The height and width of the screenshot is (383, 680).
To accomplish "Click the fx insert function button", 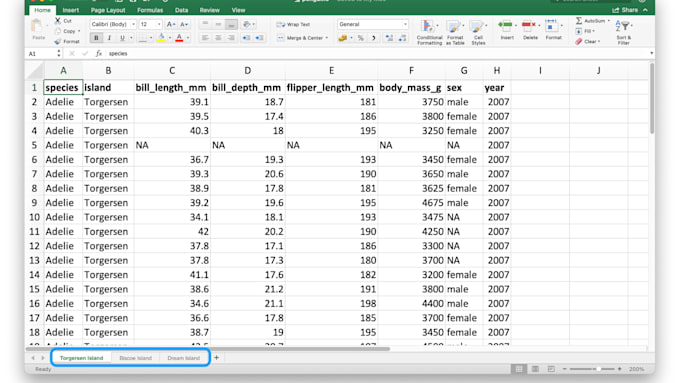I will tap(98, 53).
